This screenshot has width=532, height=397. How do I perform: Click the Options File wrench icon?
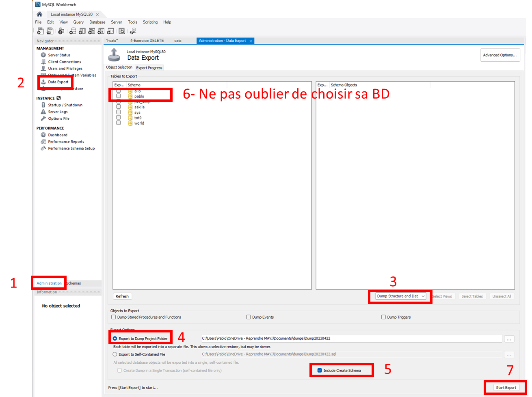tap(43, 119)
